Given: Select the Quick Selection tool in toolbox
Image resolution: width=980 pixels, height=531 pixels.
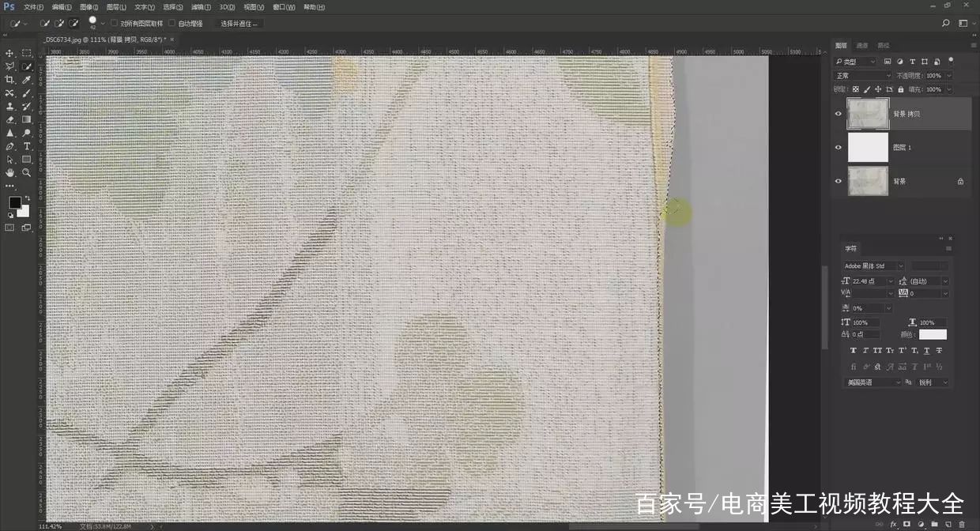Looking at the screenshot, I should pos(26,66).
